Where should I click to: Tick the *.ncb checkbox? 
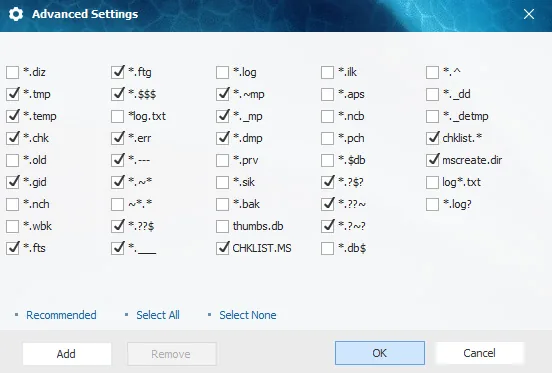point(327,116)
